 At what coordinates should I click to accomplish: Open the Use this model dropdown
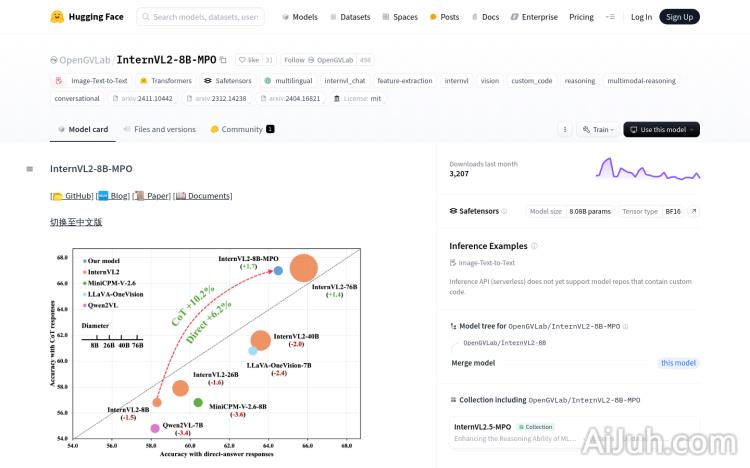pyautogui.click(x=661, y=129)
